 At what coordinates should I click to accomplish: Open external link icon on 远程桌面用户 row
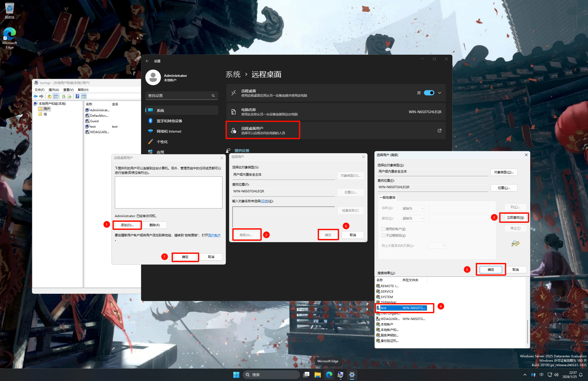pos(439,131)
